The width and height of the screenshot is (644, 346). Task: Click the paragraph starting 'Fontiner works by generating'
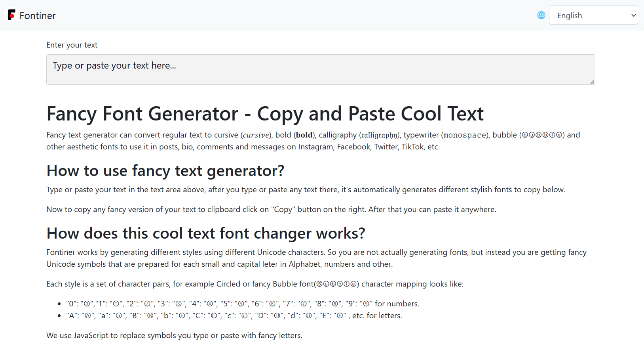click(x=316, y=258)
